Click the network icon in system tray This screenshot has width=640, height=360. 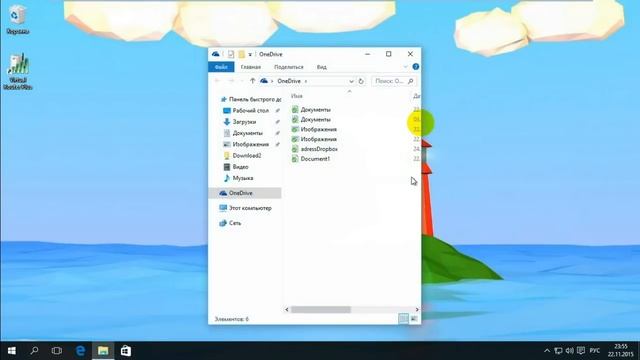[558, 351]
